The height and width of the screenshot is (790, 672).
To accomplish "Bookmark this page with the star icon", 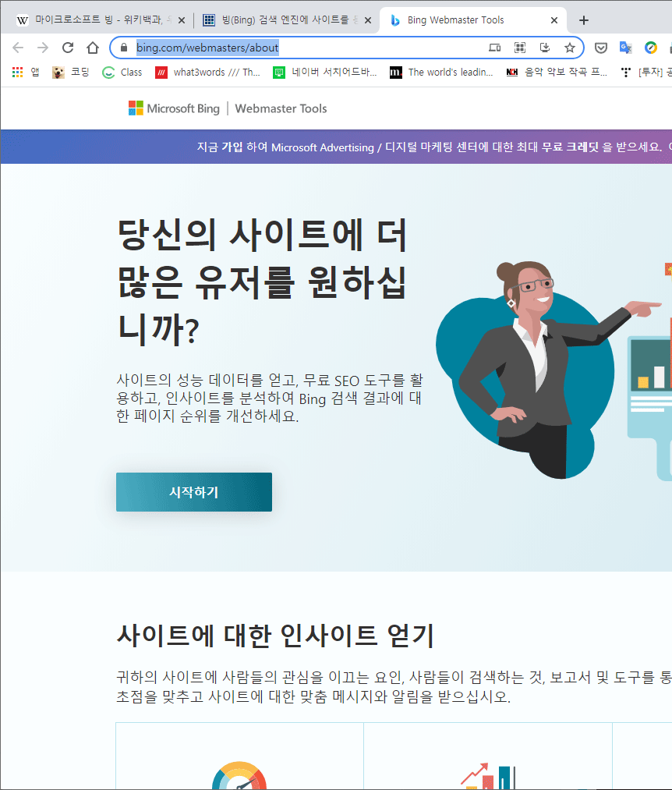I will [570, 48].
